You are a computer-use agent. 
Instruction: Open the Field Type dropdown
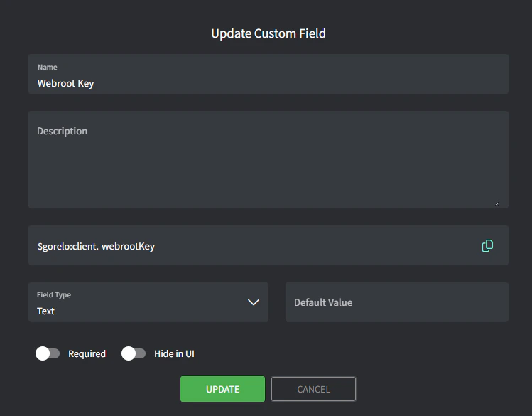click(x=148, y=302)
